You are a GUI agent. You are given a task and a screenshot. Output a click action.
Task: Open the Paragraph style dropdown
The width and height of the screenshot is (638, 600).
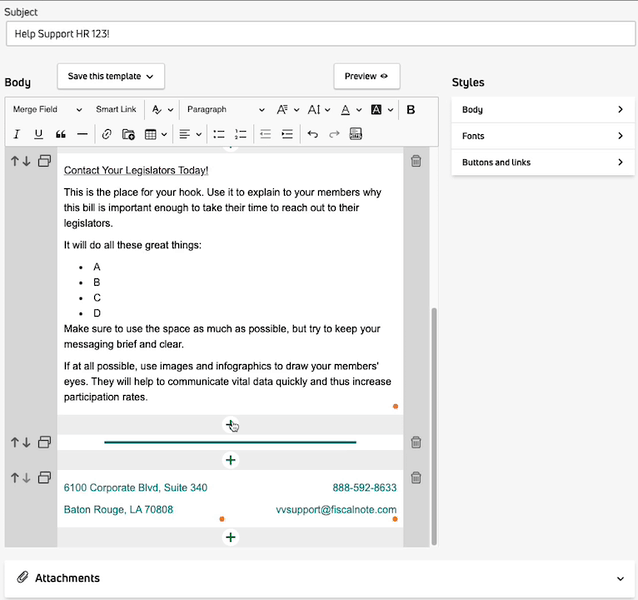pos(226,109)
